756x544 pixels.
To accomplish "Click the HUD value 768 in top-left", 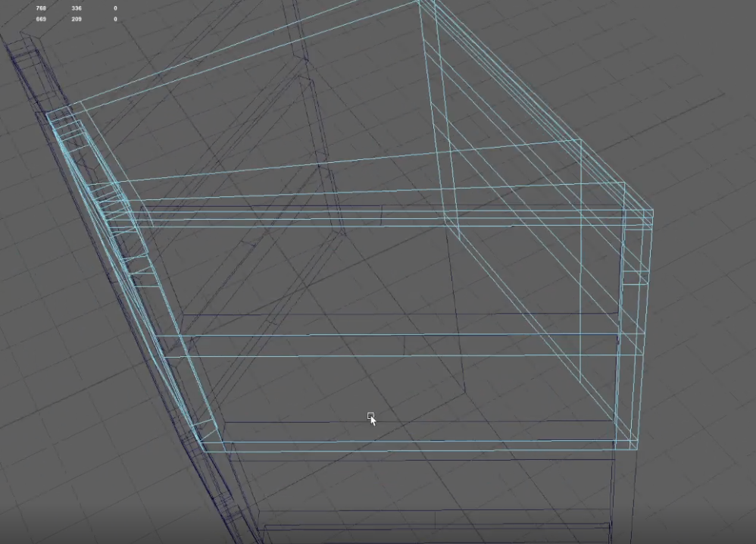I will click(x=41, y=8).
